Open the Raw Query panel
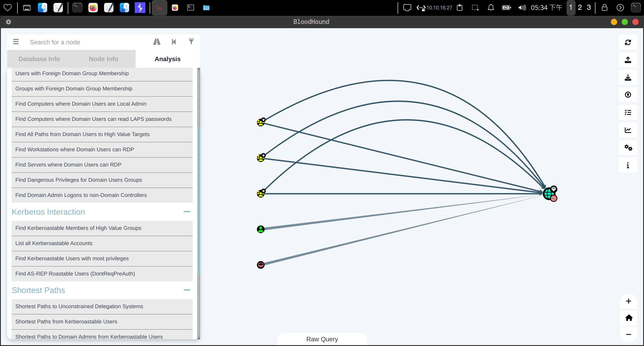 click(x=322, y=339)
